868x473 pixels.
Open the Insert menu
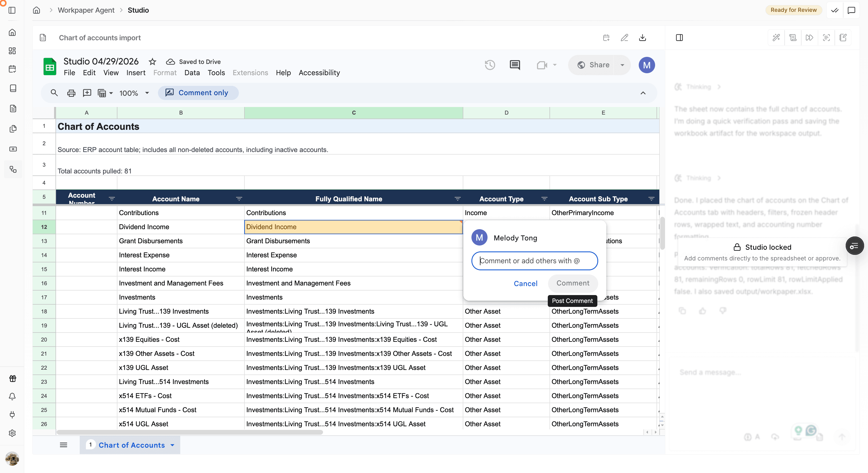[136, 73]
